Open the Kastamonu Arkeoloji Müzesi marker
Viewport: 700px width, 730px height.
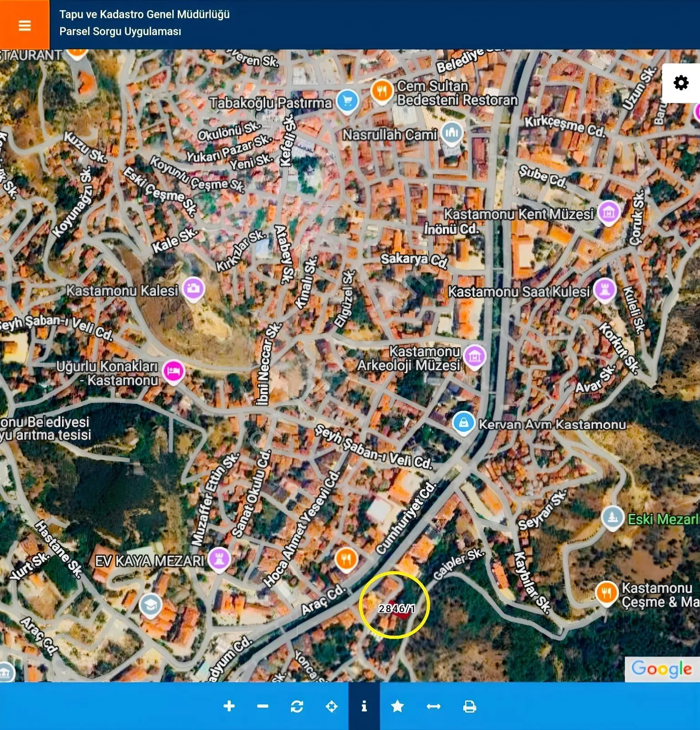pos(475,356)
